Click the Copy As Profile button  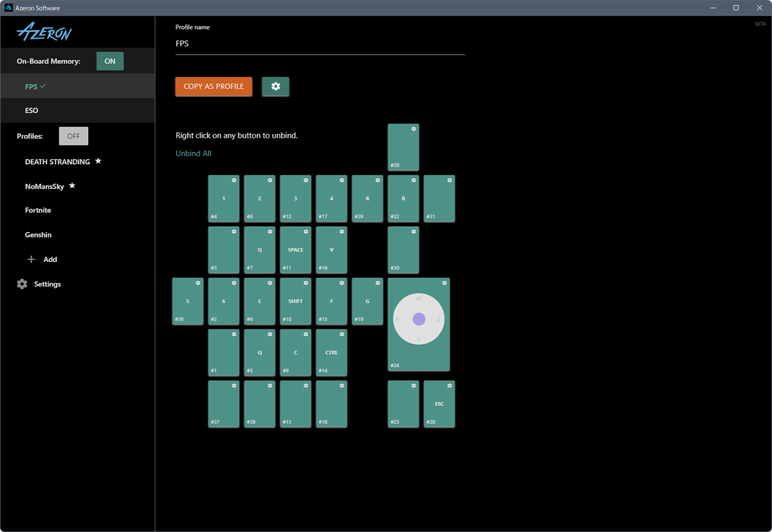point(214,86)
